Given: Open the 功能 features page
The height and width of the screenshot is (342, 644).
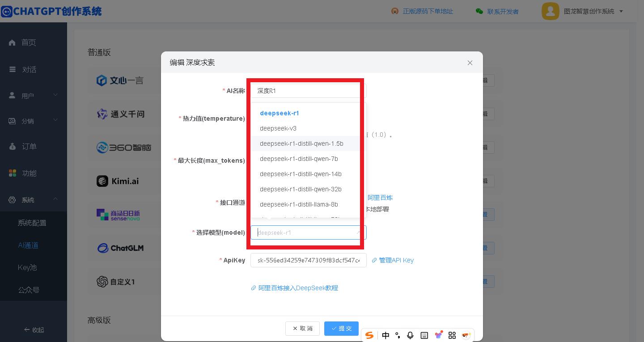Looking at the screenshot, I should tap(29, 173).
